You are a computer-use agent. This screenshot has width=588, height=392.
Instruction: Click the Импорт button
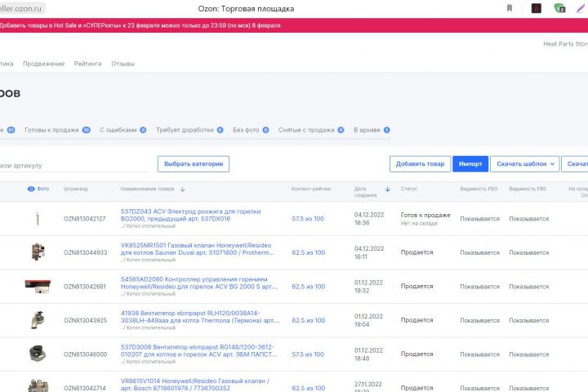(470, 164)
